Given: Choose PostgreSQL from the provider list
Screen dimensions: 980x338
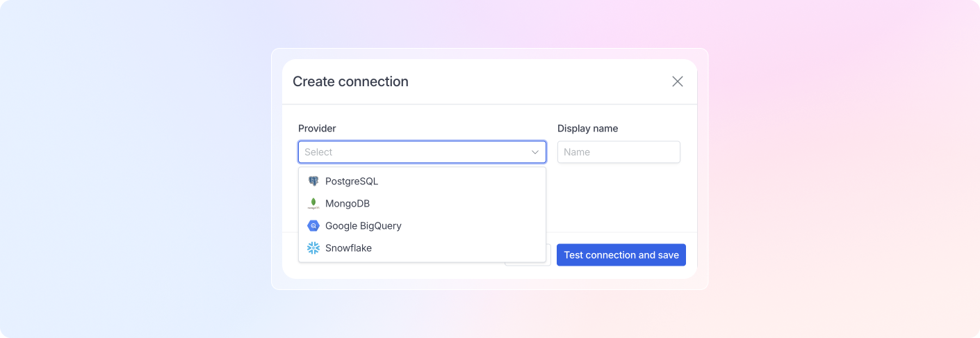Looking at the screenshot, I should click(422, 181).
